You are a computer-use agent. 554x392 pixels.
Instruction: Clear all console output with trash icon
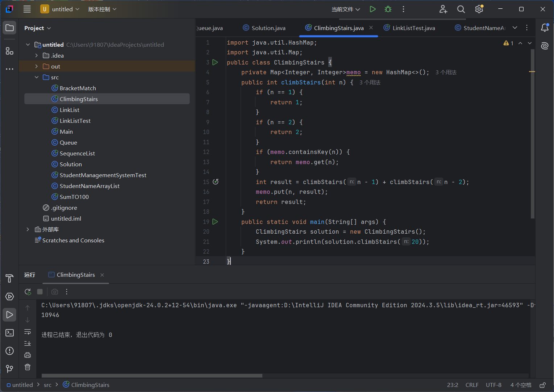coord(28,367)
